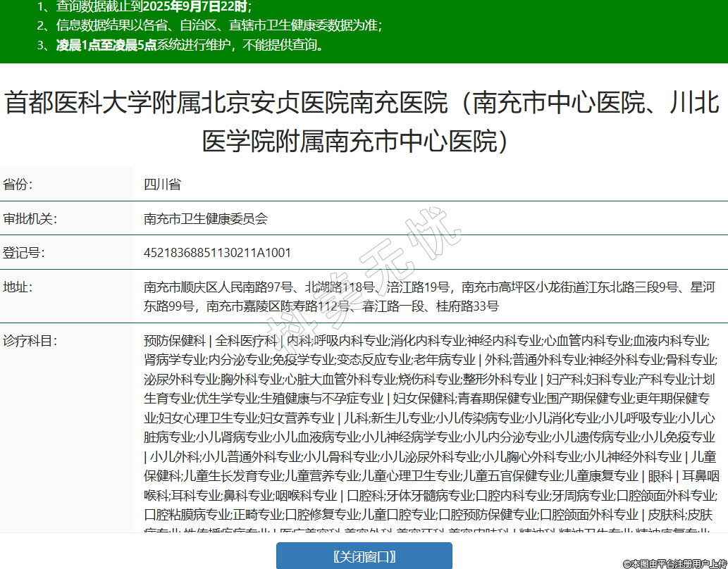The width and height of the screenshot is (728, 569).
Task: Click the 审批机关 field label
Action: click(30, 218)
